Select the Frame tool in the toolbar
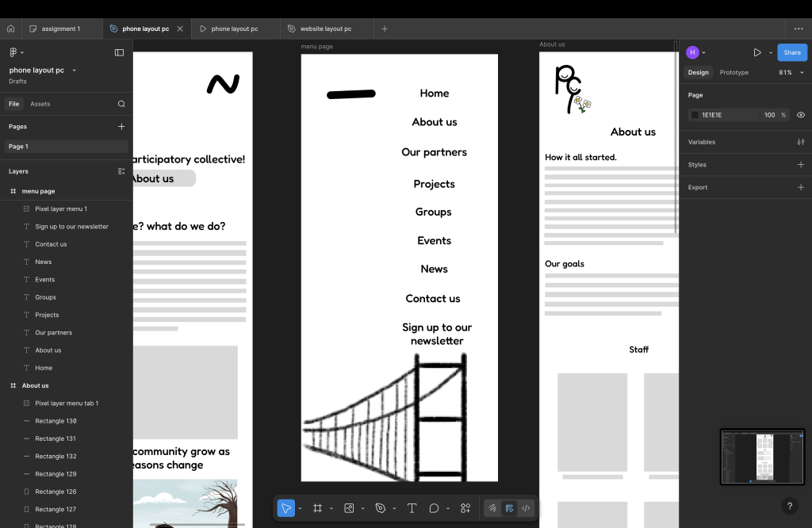 (x=317, y=508)
